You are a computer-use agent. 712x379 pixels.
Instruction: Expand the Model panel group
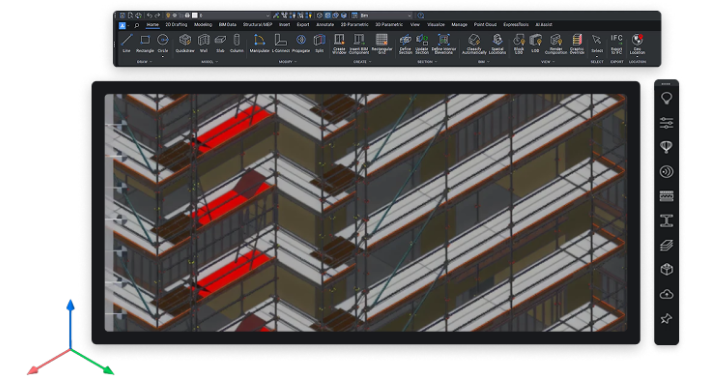209,62
